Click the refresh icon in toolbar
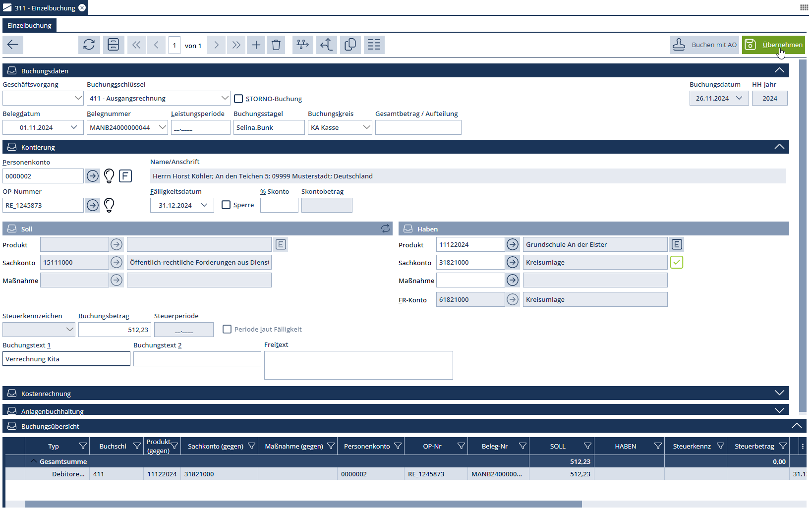The height and width of the screenshot is (511, 812). tap(89, 45)
